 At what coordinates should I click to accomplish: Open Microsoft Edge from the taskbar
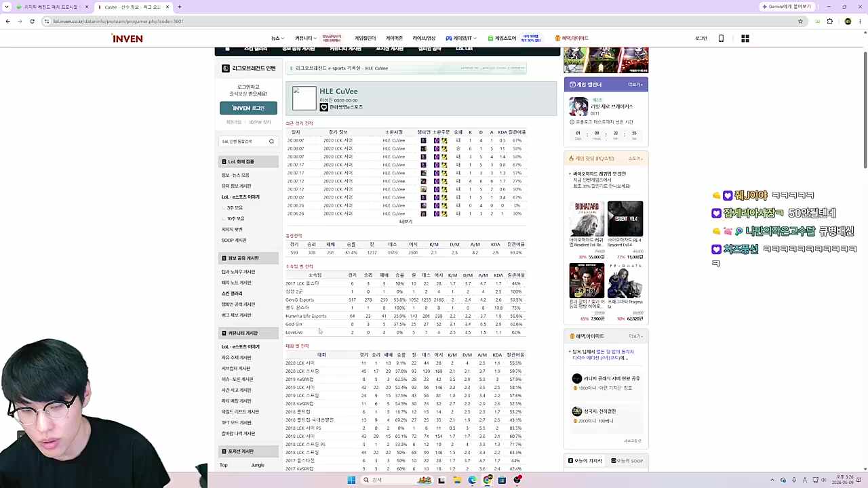pyautogui.click(x=472, y=480)
